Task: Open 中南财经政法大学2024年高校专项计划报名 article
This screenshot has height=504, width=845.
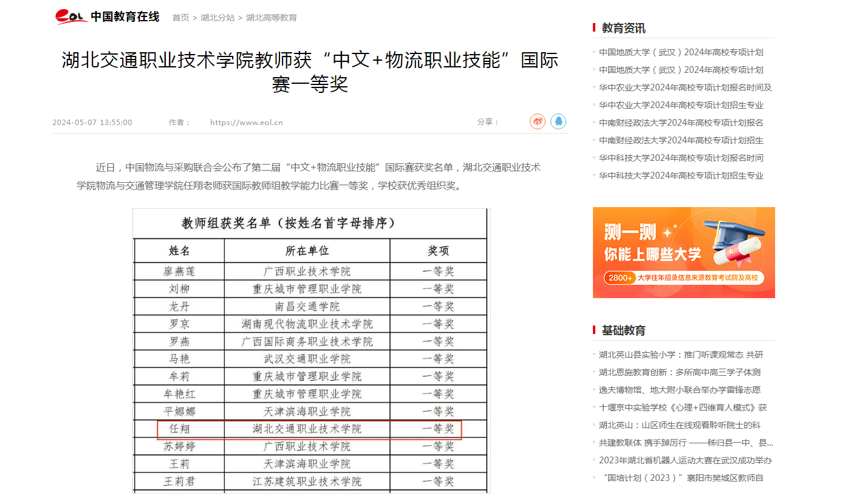Action: click(681, 123)
